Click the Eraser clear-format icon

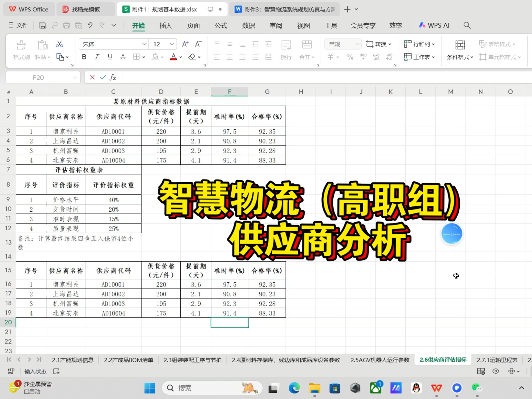pos(192,57)
